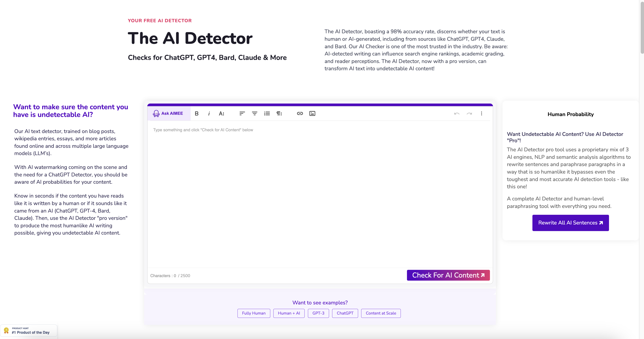This screenshot has width=644, height=339.
Task: Click the redo arrow
Action: (x=469, y=114)
